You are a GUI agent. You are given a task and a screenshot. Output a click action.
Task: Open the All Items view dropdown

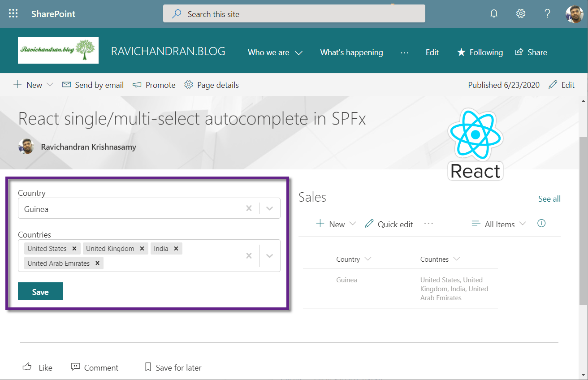coord(499,224)
